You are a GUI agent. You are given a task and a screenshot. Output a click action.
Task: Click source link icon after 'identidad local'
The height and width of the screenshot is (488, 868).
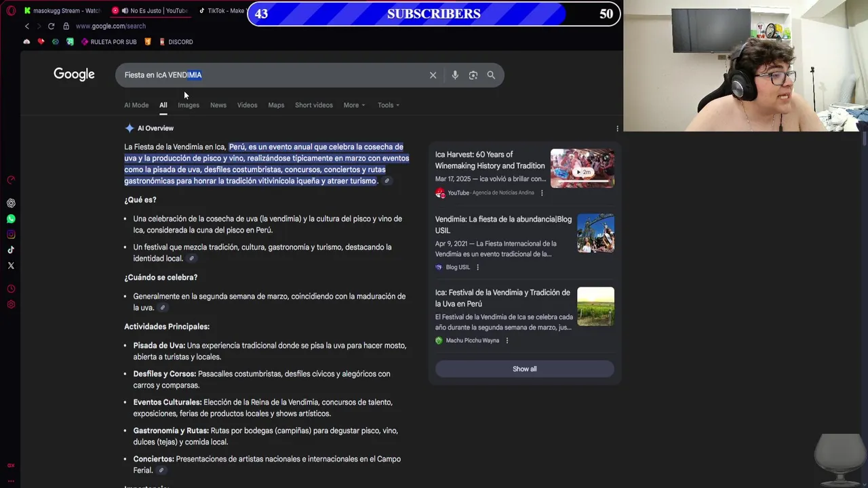coord(191,258)
